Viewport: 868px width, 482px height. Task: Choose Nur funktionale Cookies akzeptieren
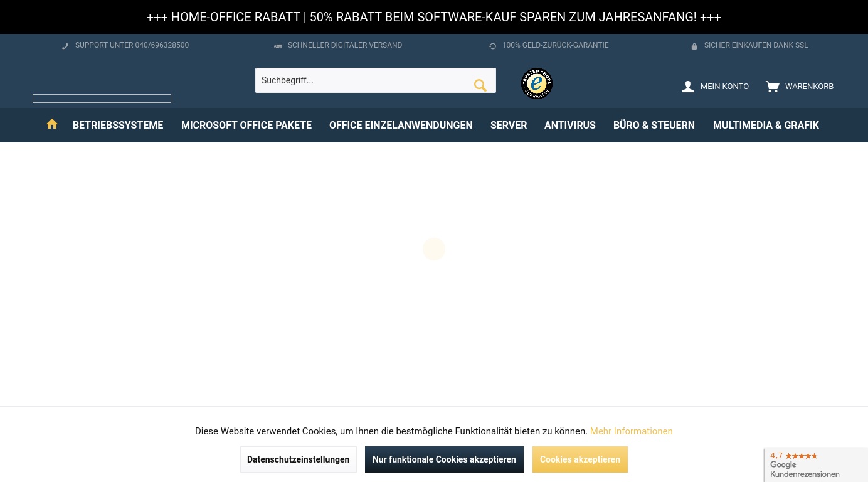444,459
